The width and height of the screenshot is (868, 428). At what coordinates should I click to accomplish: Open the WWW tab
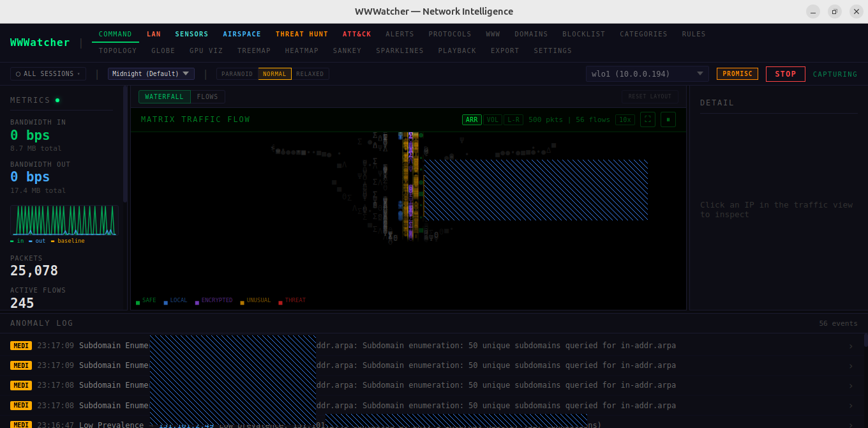[493, 34]
